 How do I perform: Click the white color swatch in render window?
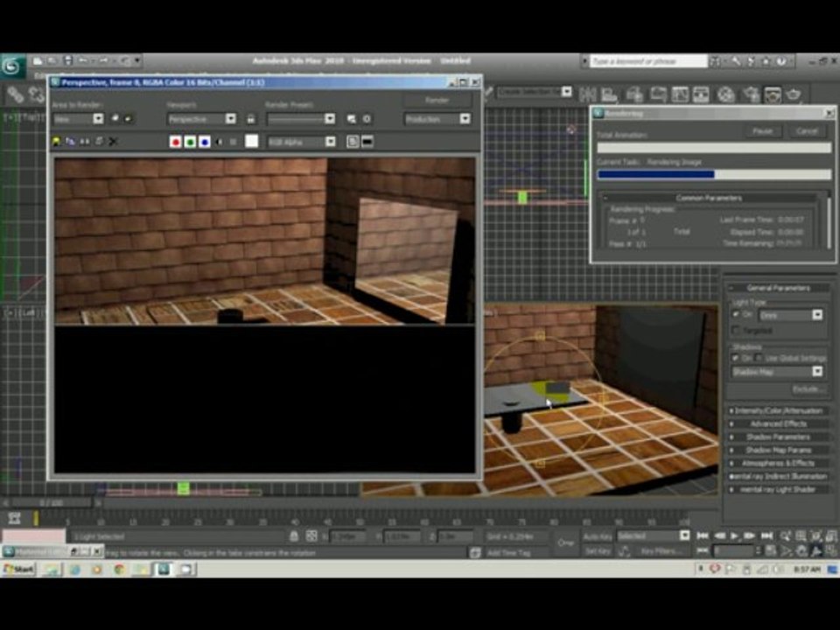[251, 142]
